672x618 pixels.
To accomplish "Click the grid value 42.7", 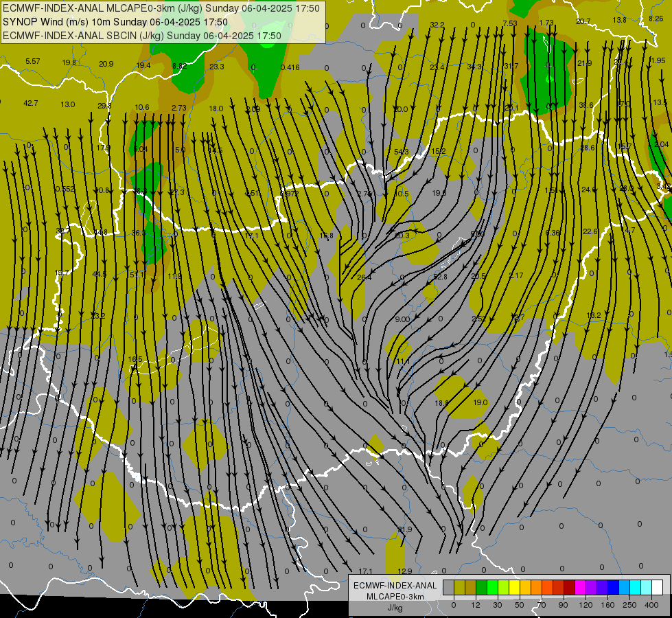I will [31, 104].
